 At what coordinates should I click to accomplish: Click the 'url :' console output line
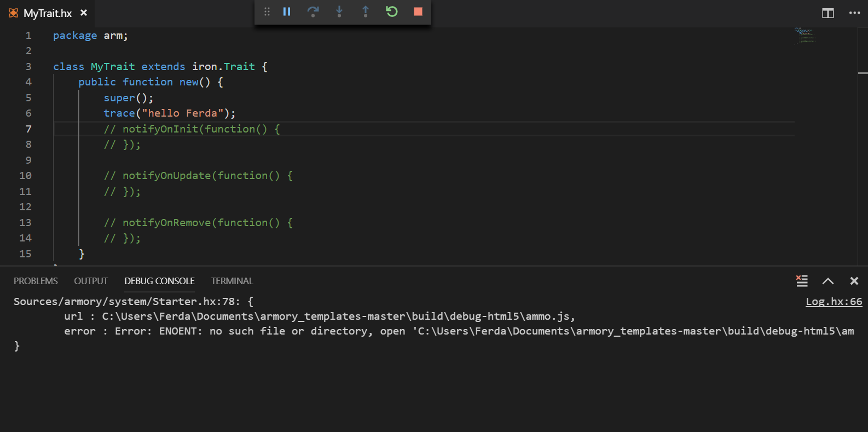(x=320, y=316)
